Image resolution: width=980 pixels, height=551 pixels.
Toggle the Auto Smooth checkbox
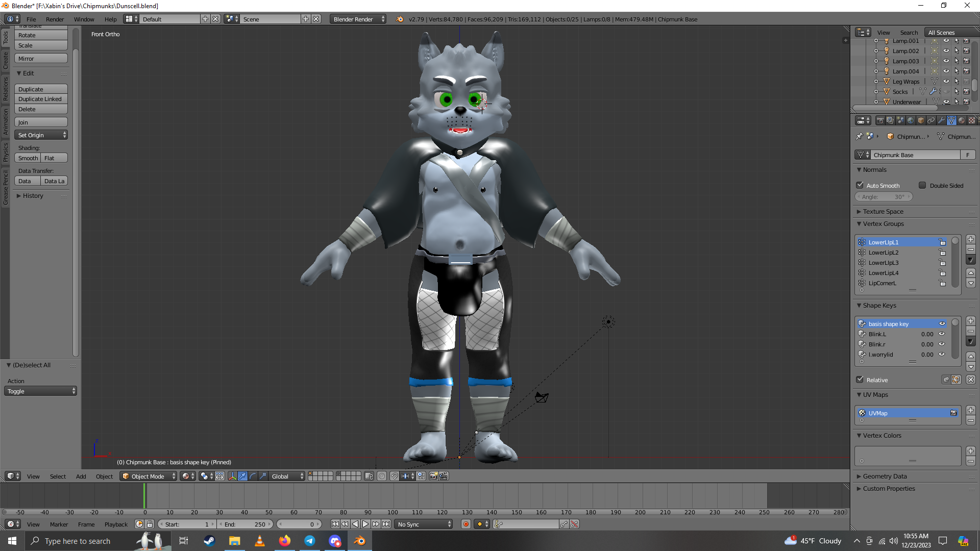[860, 185]
